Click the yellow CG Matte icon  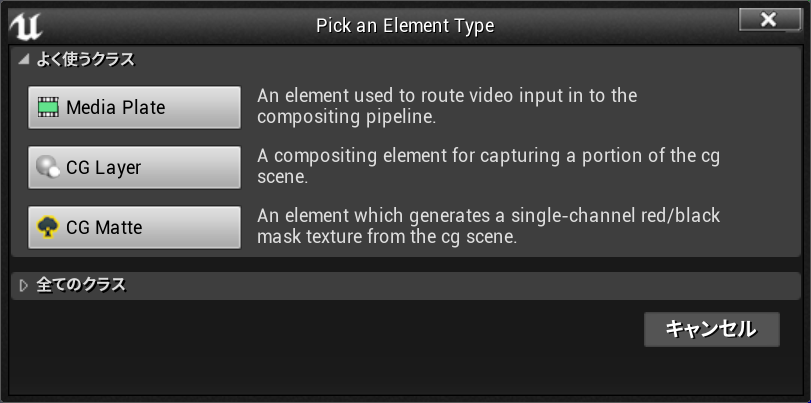(x=48, y=227)
